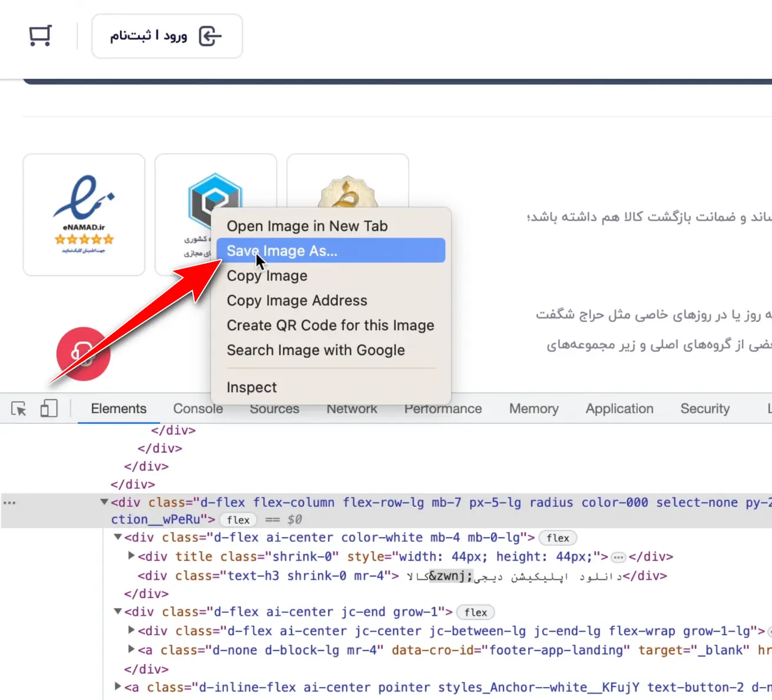The image size is (772, 700).
Task: Switch to the Memory tab
Action: 534,409
